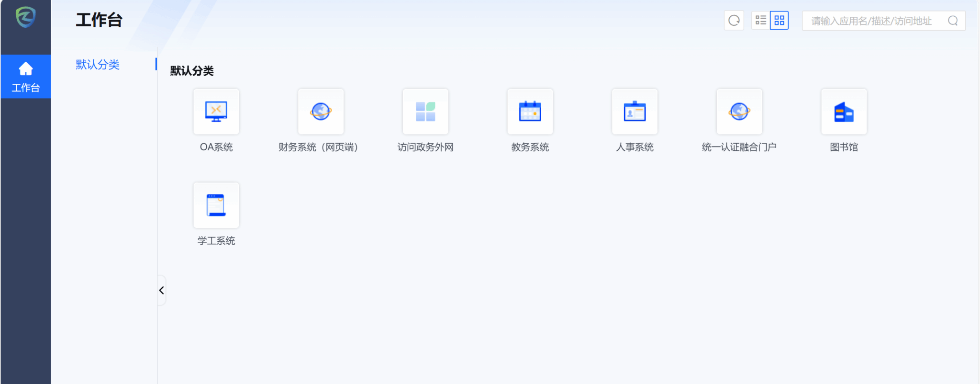
Task: Click the application search input field
Action: click(x=876, y=21)
